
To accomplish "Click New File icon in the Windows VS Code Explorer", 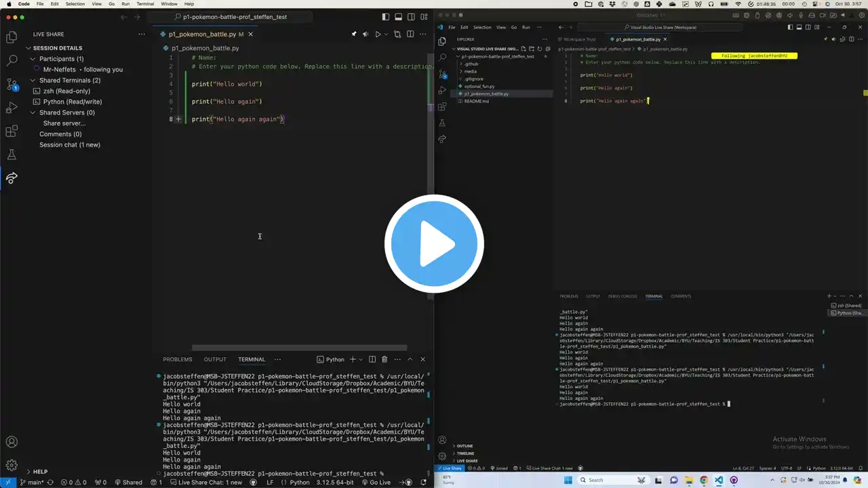I will click(524, 49).
